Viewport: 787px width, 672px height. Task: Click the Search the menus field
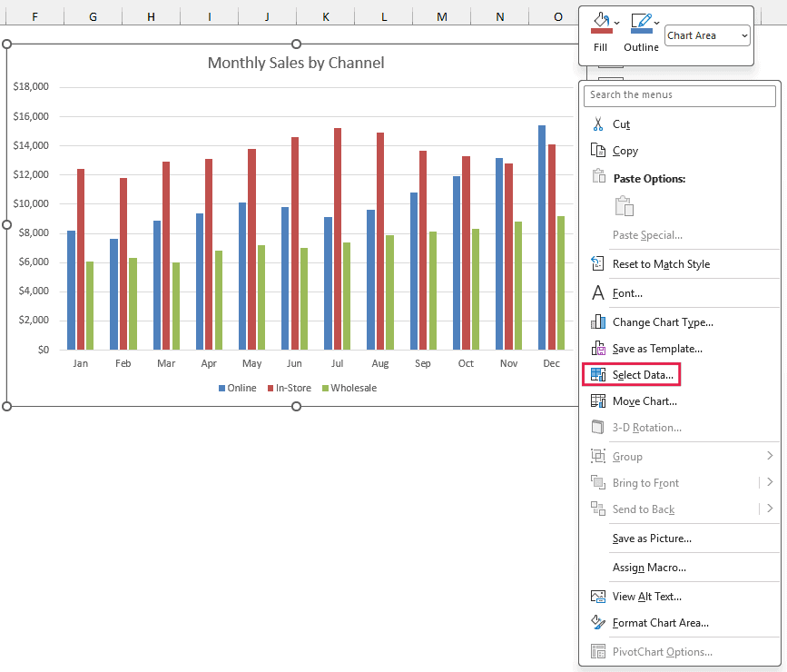coord(680,95)
